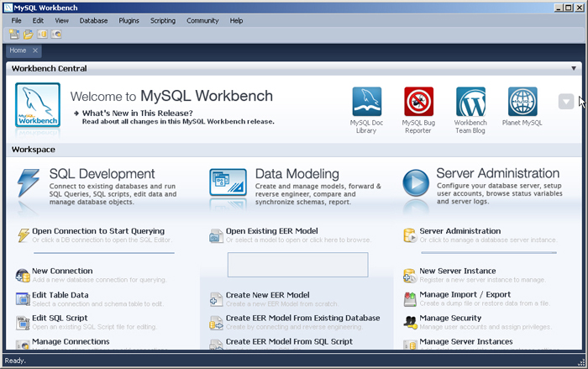
Task: Open What's New in This Release link
Action: pos(137,113)
